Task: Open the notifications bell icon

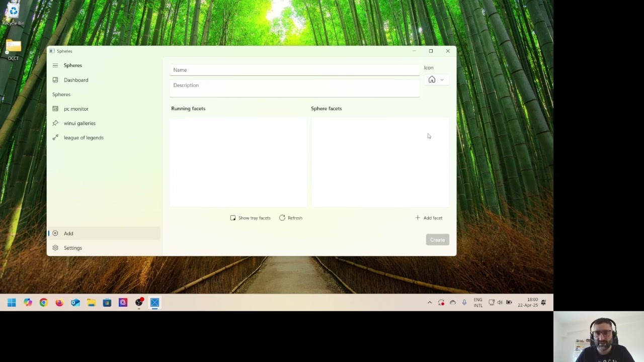Action: tap(543, 302)
